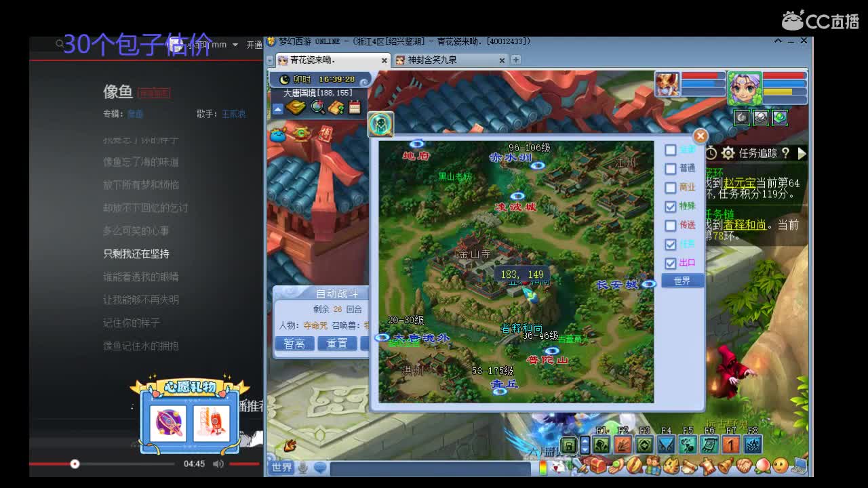
Task: Expand the quest tracking panel arrow
Action: [802, 153]
